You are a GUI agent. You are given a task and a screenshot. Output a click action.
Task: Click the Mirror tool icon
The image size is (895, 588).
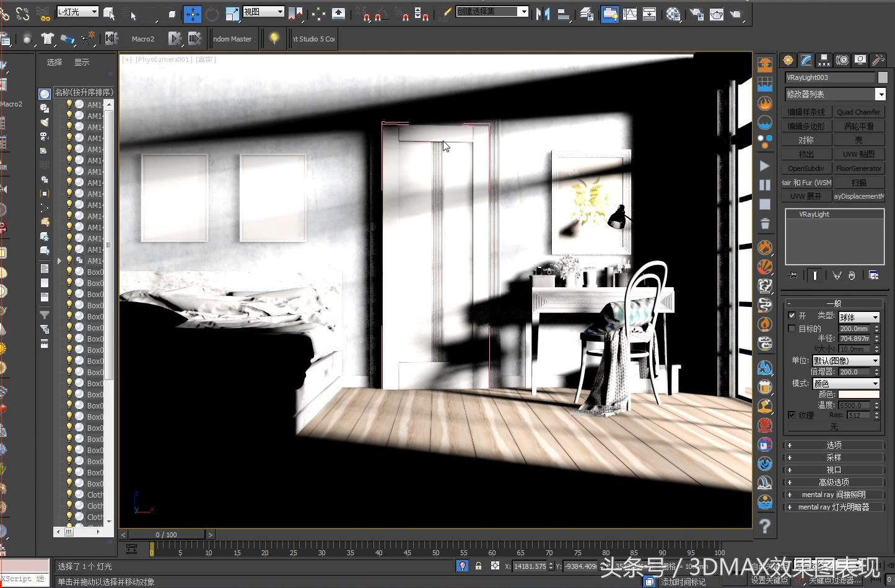543,14
